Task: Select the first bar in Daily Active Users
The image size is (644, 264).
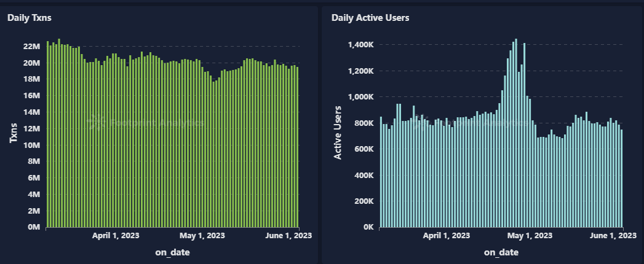Action: pos(381,172)
